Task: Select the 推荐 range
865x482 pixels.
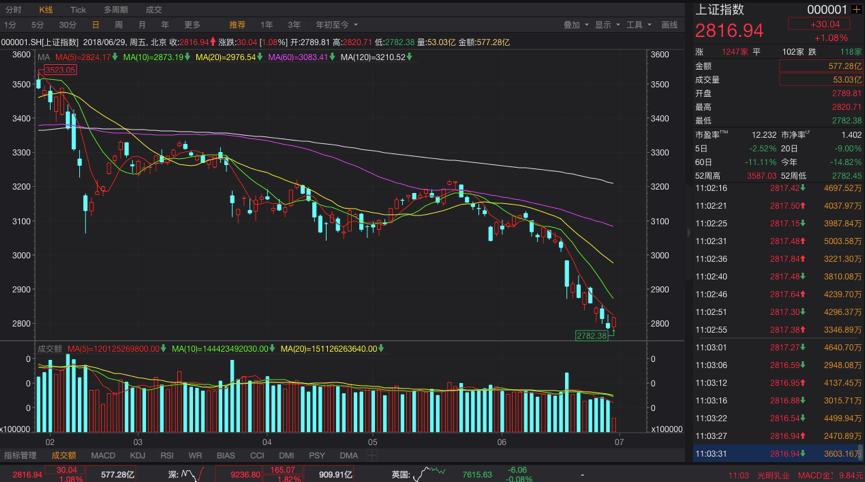Action: click(x=237, y=25)
